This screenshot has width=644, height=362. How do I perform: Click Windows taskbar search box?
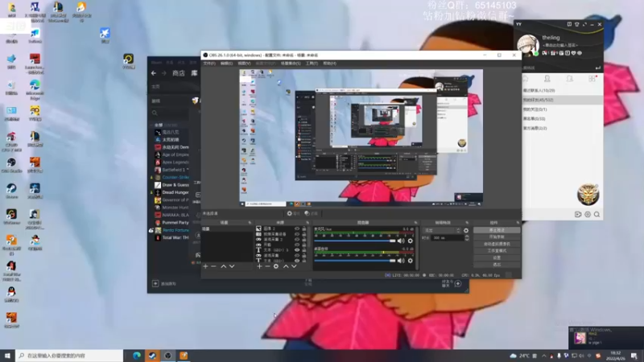(69, 356)
